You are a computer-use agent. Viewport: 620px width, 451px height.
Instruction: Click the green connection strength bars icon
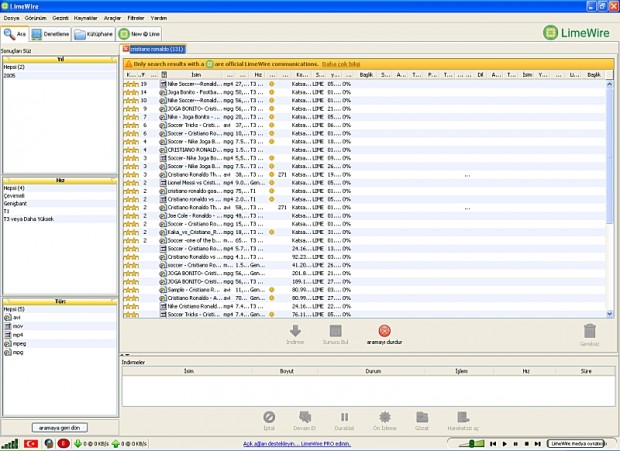point(10,443)
